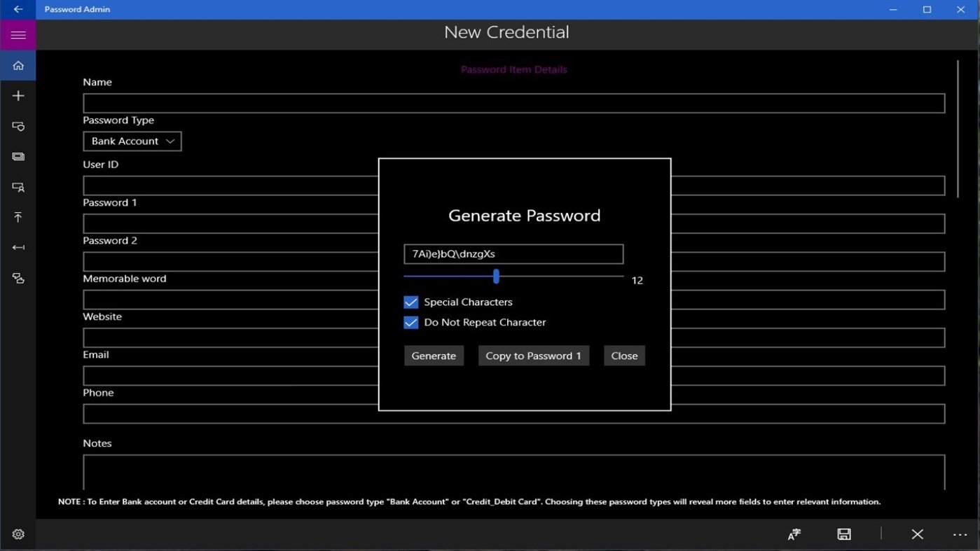Save the credential using the save icon

[x=843, y=534]
